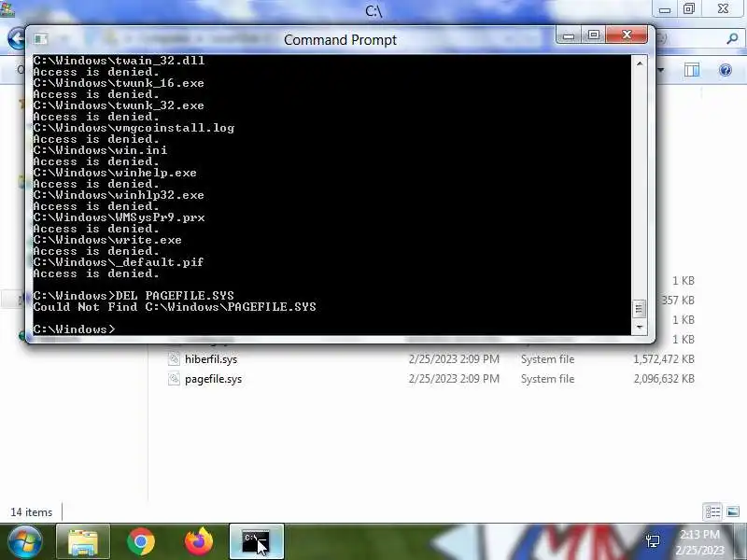747x560 pixels.
Task: Minimize the C:\ Explorer window
Action: pos(665,9)
